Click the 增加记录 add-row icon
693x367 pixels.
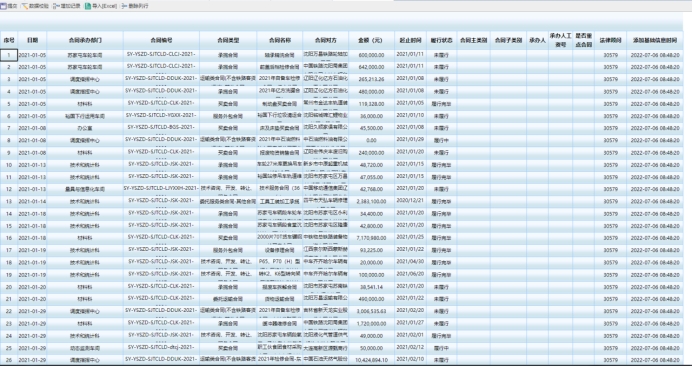pos(56,6)
